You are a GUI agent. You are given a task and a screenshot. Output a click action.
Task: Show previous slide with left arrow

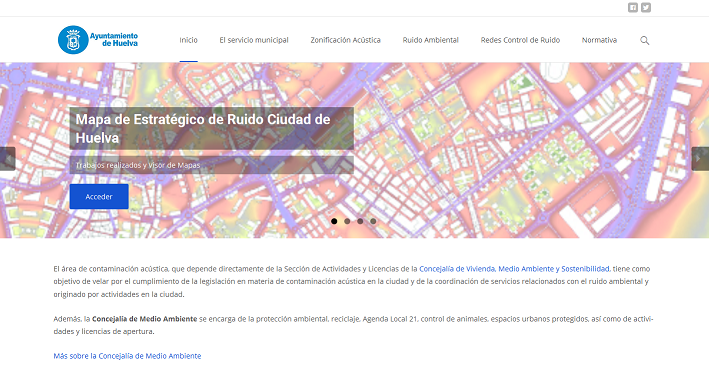[x=7, y=159]
